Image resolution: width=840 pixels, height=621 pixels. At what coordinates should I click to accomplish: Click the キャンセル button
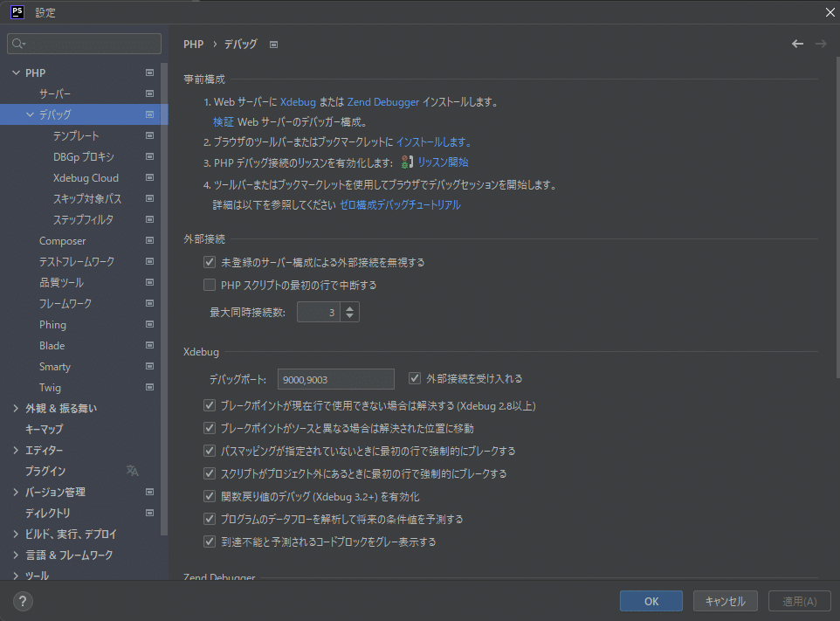[x=726, y=601]
